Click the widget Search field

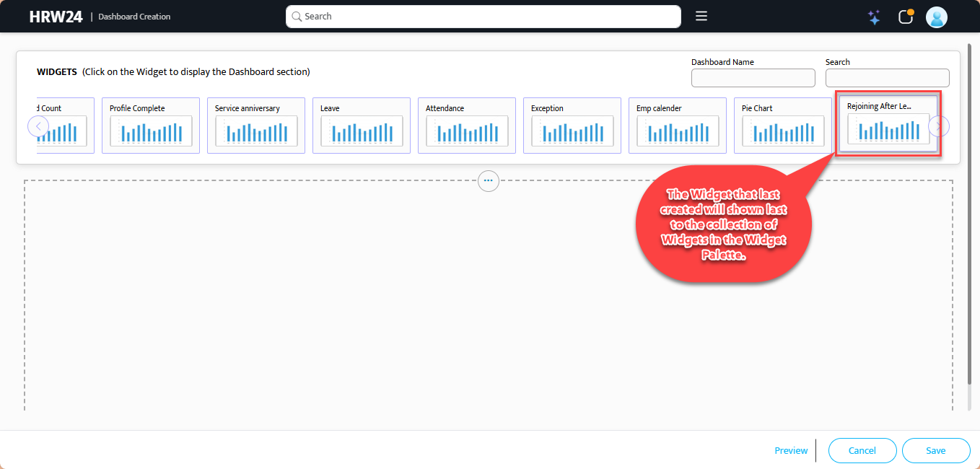tap(887, 78)
